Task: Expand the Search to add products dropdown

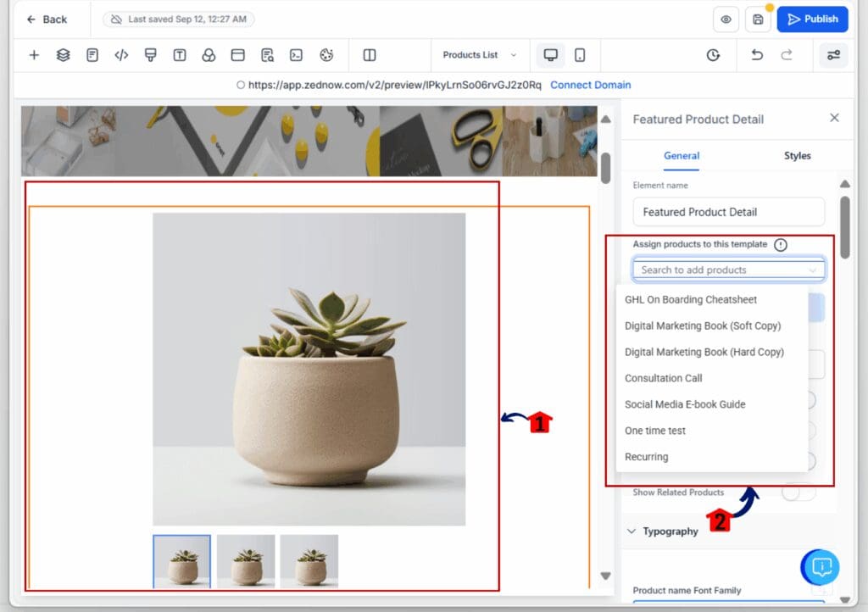Action: (x=728, y=269)
